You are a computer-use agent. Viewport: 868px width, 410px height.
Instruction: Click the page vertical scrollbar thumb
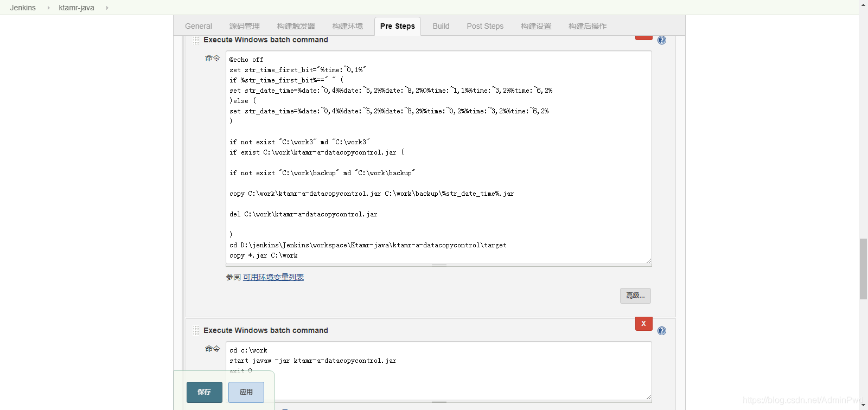pos(863,268)
